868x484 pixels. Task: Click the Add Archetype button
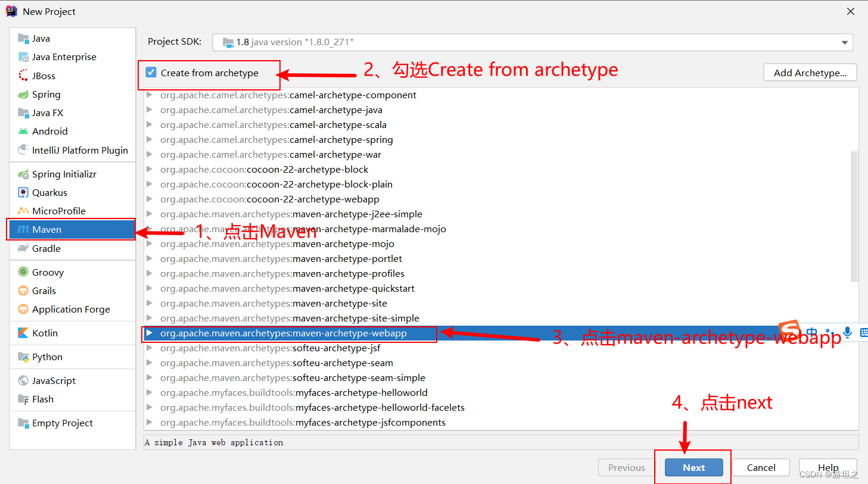coord(810,73)
